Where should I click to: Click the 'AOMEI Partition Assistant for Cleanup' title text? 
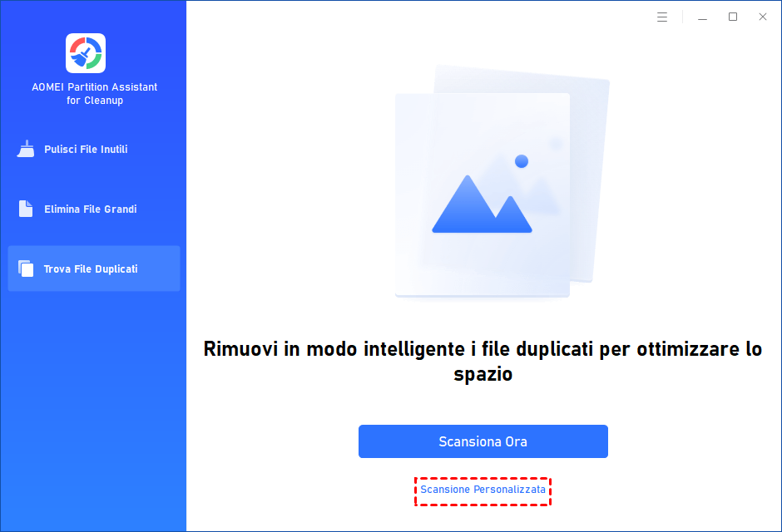point(95,94)
